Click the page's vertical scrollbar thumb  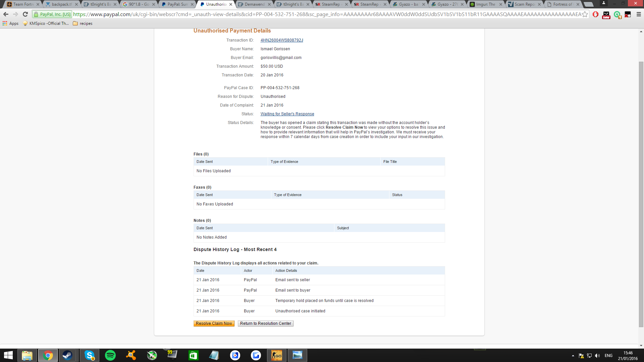tap(641, 194)
